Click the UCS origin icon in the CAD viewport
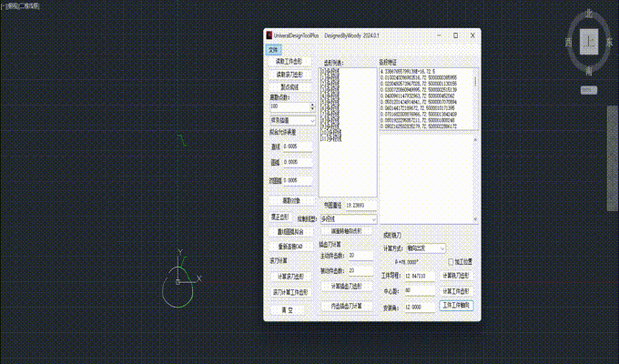The height and width of the screenshot is (364, 619). click(x=178, y=282)
